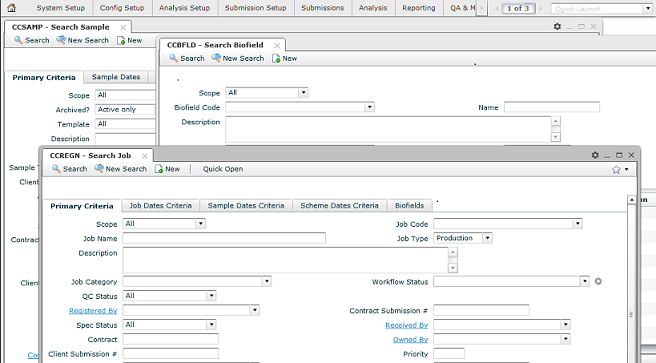Switch to Sample Dates tab in Search Sample
The width and height of the screenshot is (656, 363).
(116, 77)
